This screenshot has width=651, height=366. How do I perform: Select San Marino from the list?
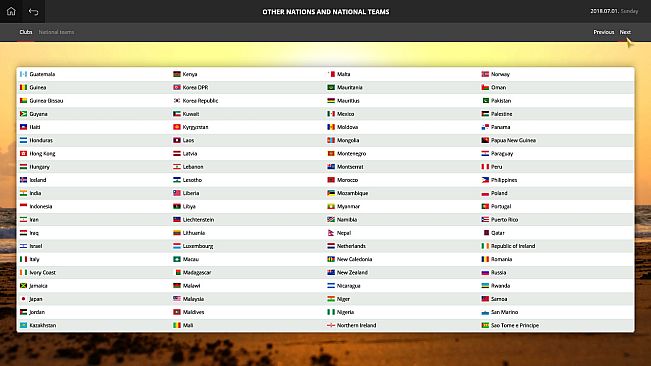504,312
